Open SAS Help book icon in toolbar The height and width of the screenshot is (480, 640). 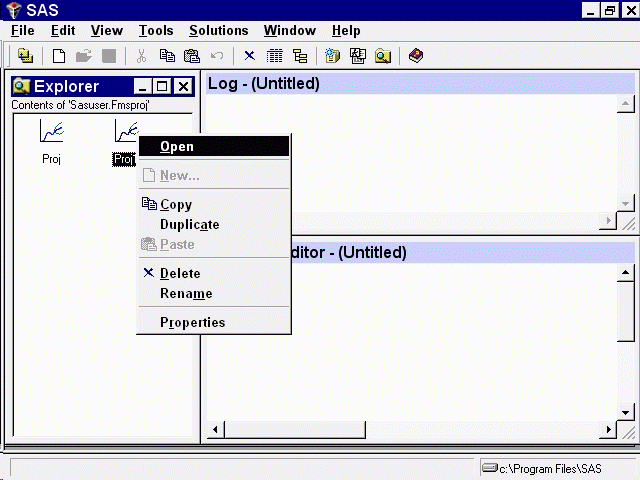(416, 56)
